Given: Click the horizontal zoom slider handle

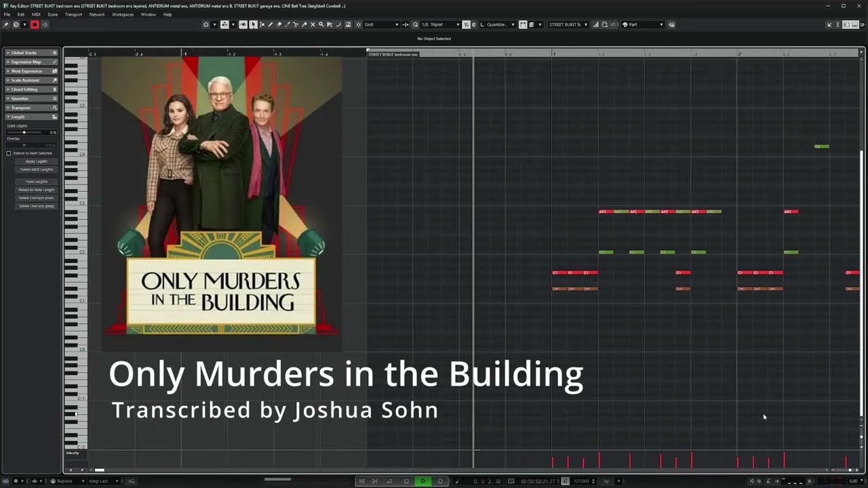Looking at the screenshot, I should pyautogui.click(x=850, y=470).
